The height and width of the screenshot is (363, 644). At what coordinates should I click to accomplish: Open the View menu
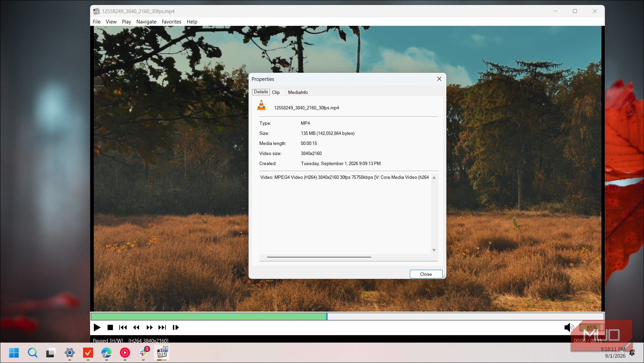[x=111, y=21]
